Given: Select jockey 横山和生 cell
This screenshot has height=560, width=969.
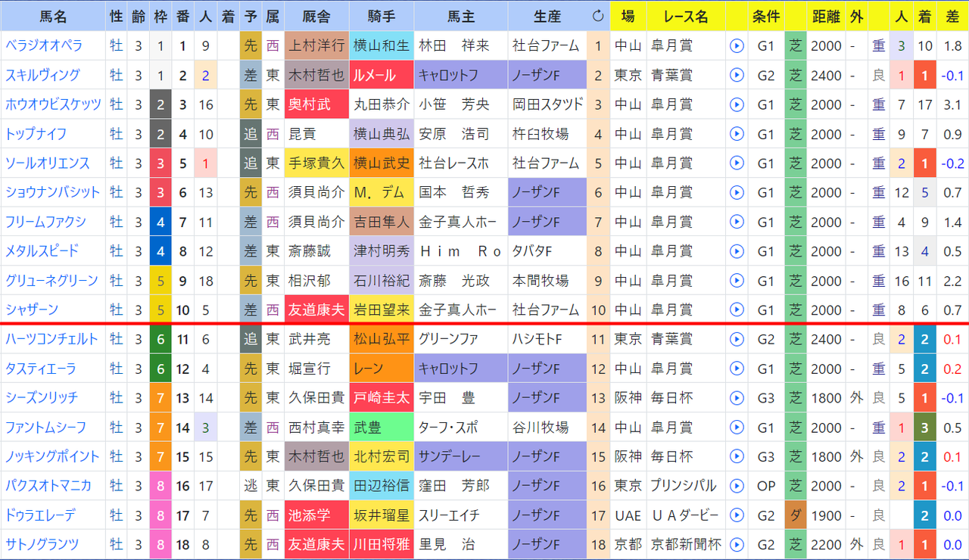Looking at the screenshot, I should (382, 45).
